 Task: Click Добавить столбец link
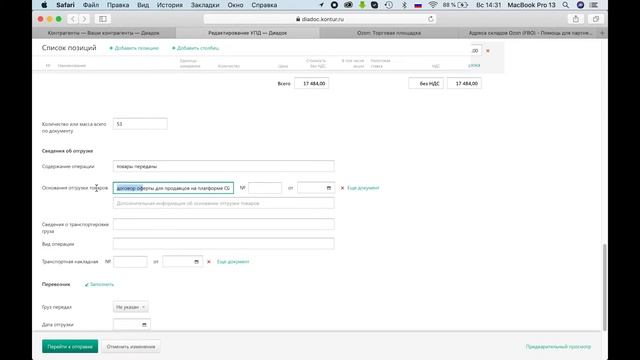coord(195,48)
